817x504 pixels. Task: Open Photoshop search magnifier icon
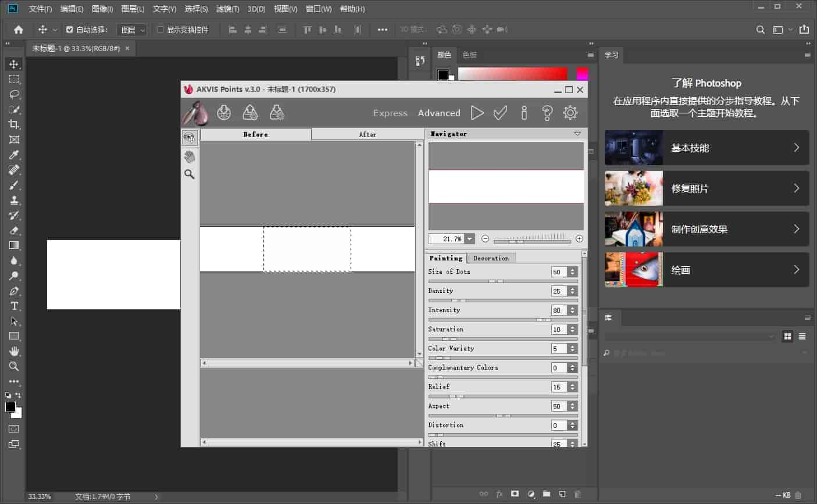(x=760, y=30)
